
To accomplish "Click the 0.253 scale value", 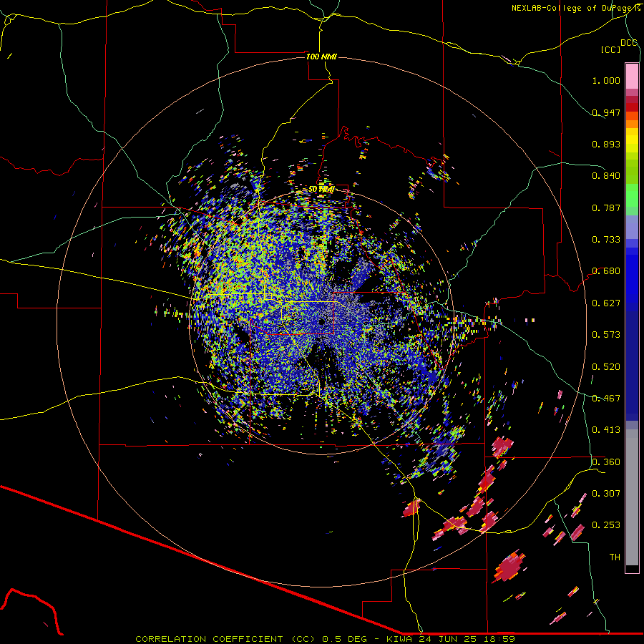I will (x=606, y=525).
